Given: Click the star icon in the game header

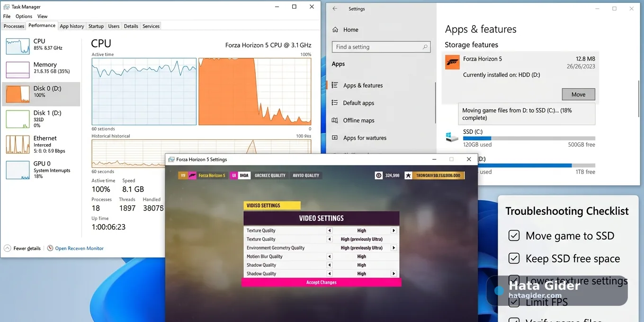Looking at the screenshot, I should point(408,175).
